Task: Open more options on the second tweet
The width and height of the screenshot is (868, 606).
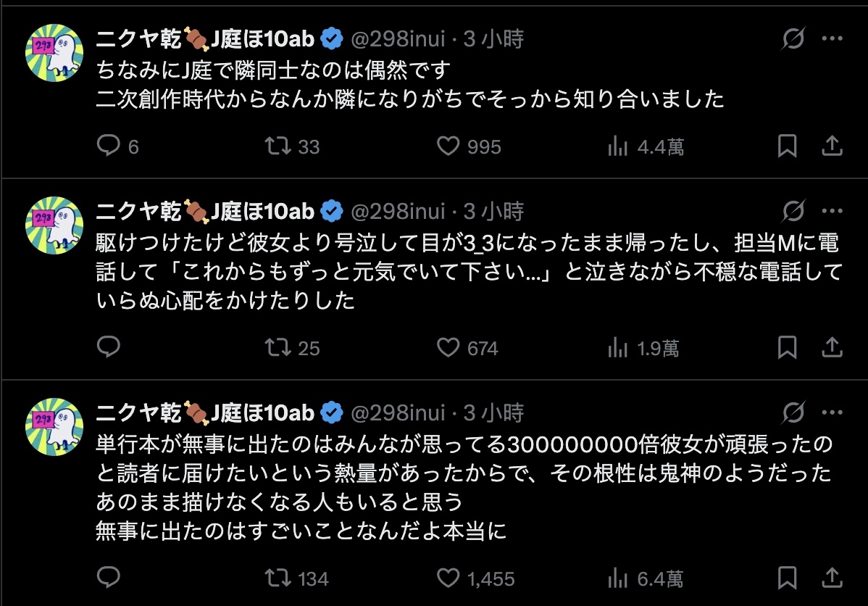Action: click(830, 212)
